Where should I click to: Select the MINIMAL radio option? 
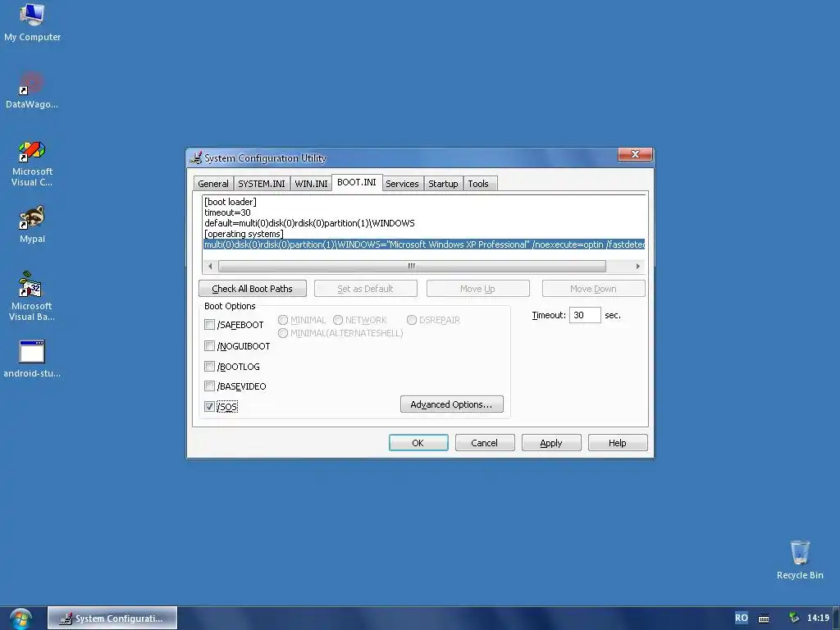point(283,320)
